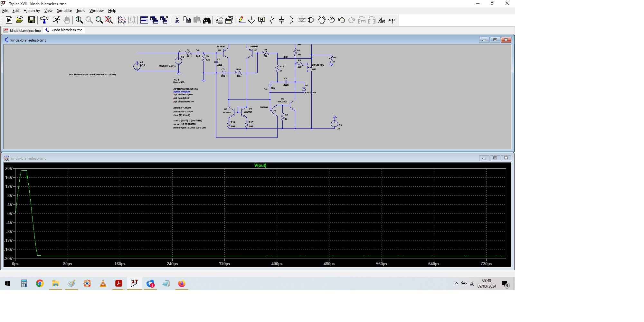This screenshot has width=644, height=322.
Task: Click the V(out) trace label
Action: click(260, 165)
